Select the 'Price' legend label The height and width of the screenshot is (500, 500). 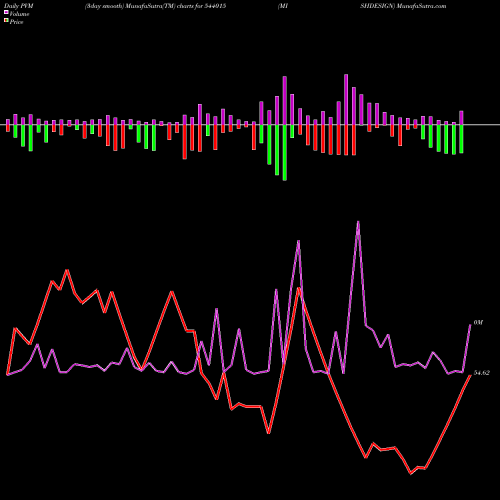tap(16, 22)
